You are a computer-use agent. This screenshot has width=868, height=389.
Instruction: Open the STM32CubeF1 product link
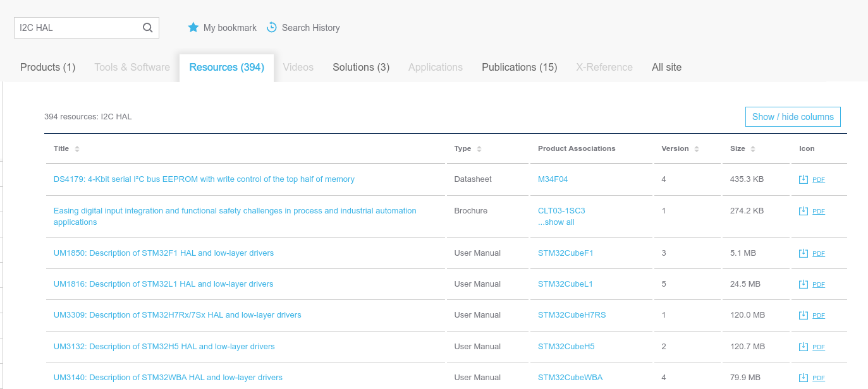565,253
